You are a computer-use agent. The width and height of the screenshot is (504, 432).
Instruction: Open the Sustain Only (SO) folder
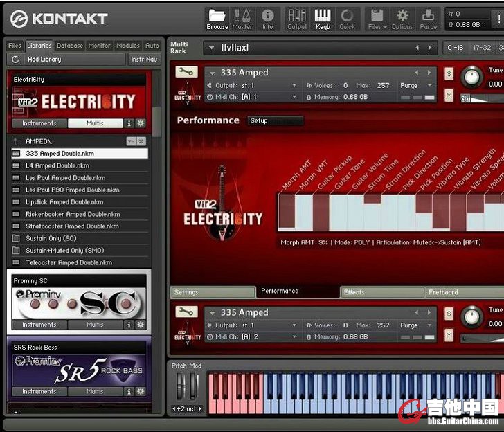(x=80, y=238)
